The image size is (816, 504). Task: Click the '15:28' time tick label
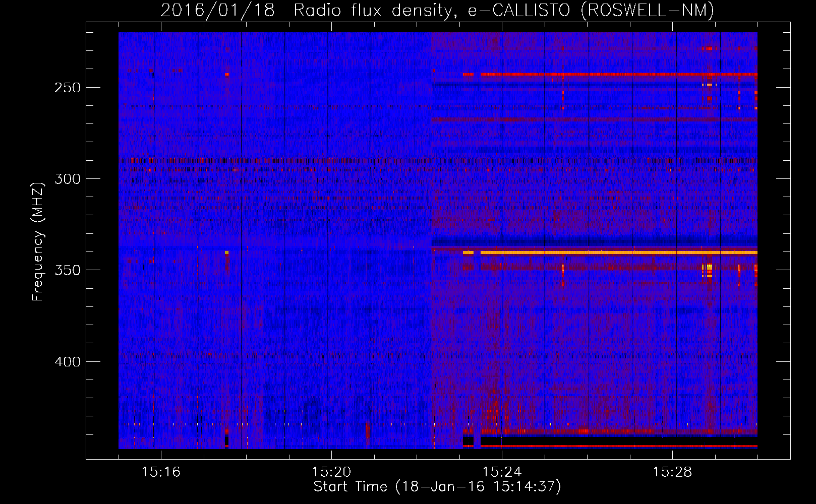point(672,472)
